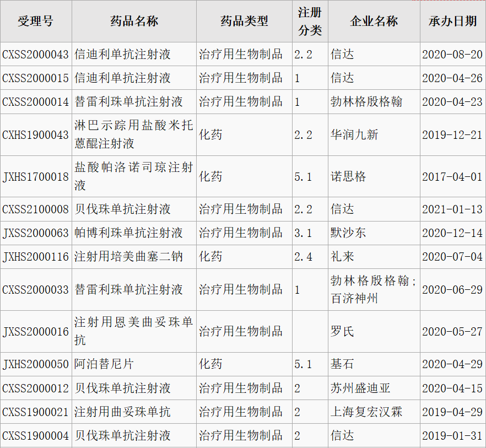Screen dimensions: 486x448
Task: Select cell CXSS2000015
Action: tap(35, 78)
